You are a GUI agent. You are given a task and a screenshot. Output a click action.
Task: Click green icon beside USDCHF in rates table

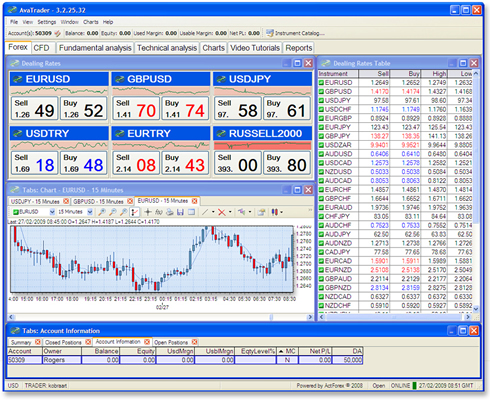[321, 109]
